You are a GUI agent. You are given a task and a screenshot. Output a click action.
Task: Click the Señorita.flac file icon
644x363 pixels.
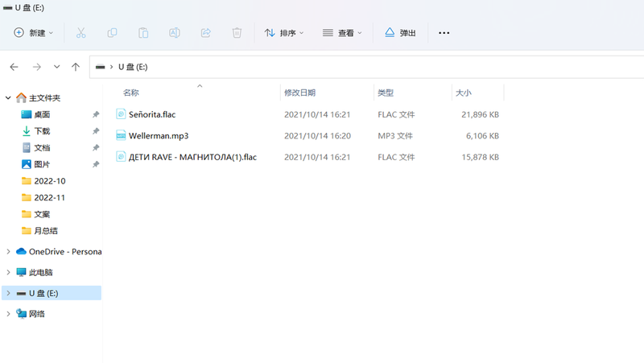point(121,113)
